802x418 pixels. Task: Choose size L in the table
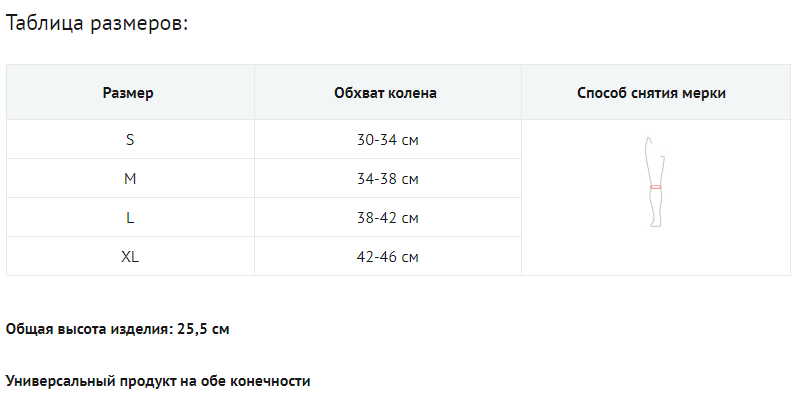130,218
